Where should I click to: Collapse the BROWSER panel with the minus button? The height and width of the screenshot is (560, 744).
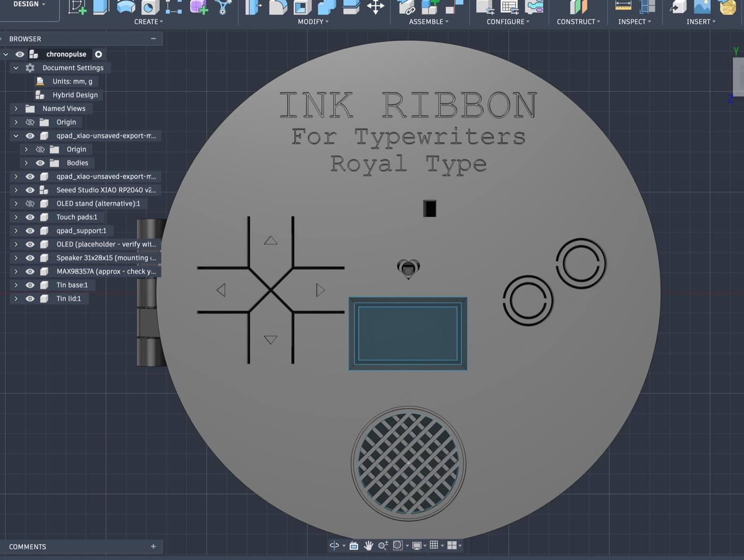tap(153, 38)
